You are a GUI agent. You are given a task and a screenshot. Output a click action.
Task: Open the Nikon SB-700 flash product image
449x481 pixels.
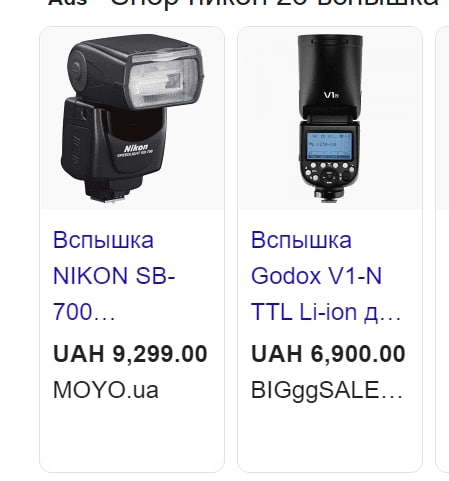click(x=132, y=118)
